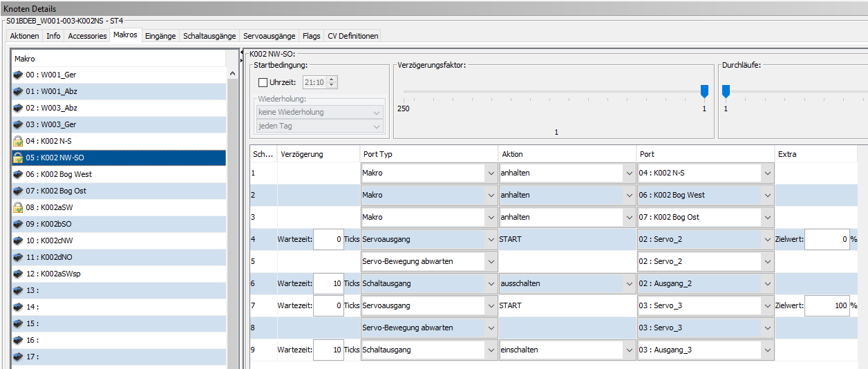Select the Makros tab
Screen dimensions: 868x369
coord(125,35)
